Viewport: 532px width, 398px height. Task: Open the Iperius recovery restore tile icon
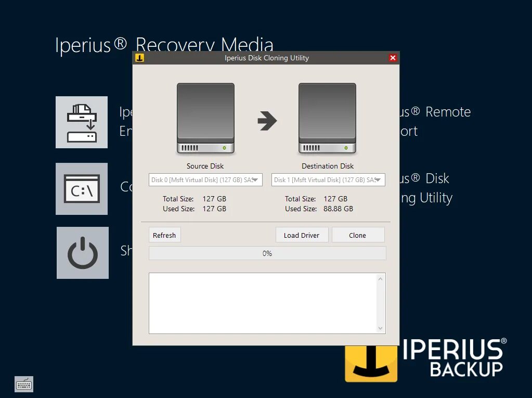[x=82, y=122]
